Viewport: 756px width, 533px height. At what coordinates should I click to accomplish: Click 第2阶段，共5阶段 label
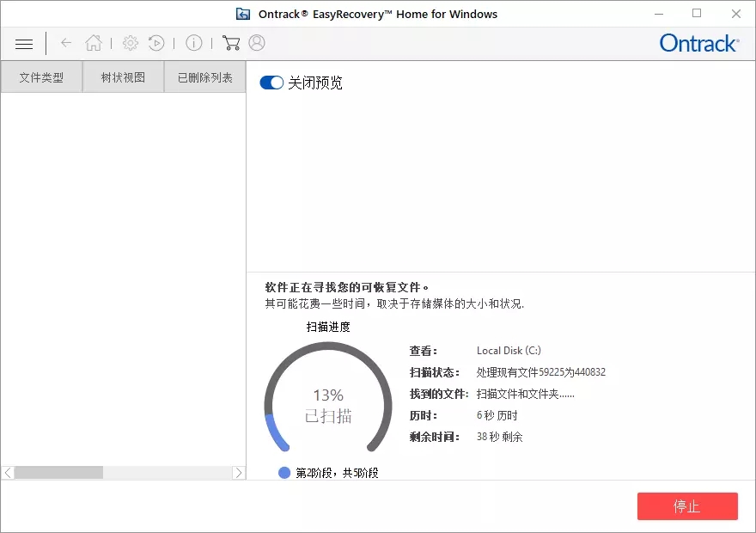337,473
